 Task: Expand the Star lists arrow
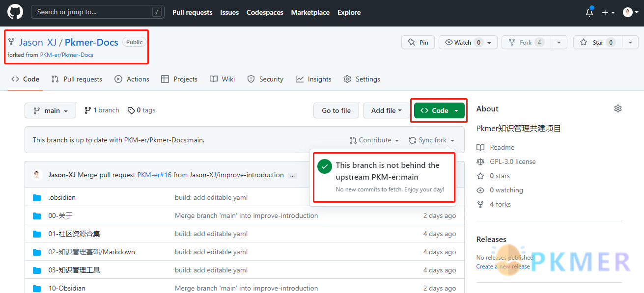point(630,43)
